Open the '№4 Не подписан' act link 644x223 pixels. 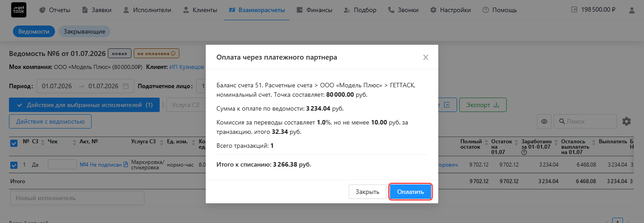(x=101, y=165)
